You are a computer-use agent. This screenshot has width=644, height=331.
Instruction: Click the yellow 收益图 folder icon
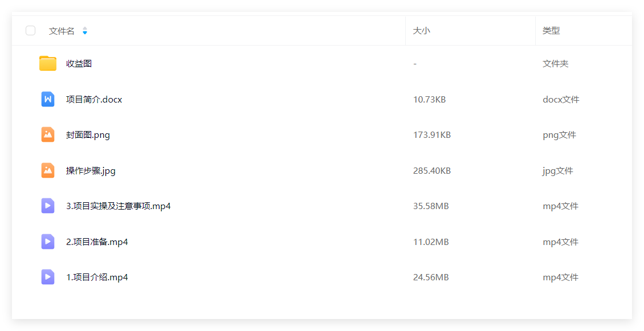[x=48, y=63]
